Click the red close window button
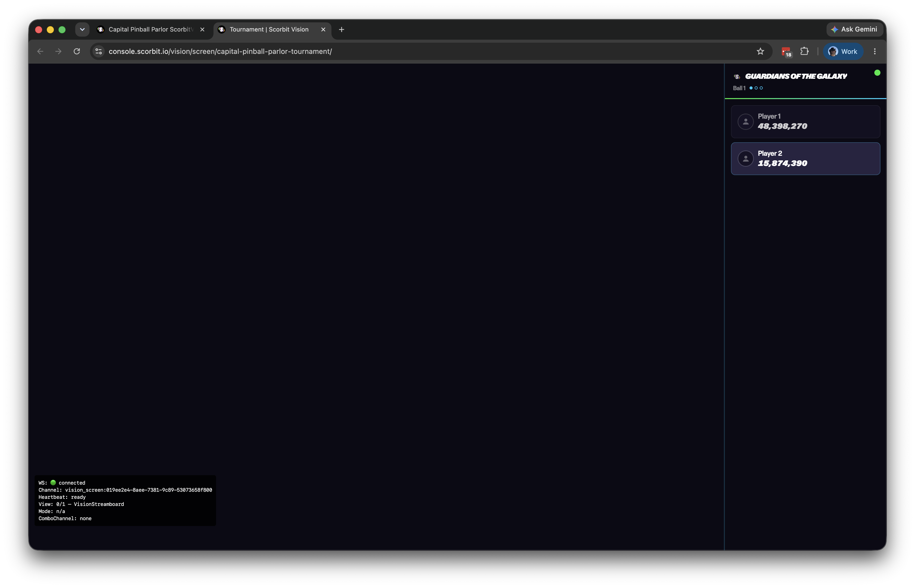The width and height of the screenshot is (915, 588). (39, 29)
